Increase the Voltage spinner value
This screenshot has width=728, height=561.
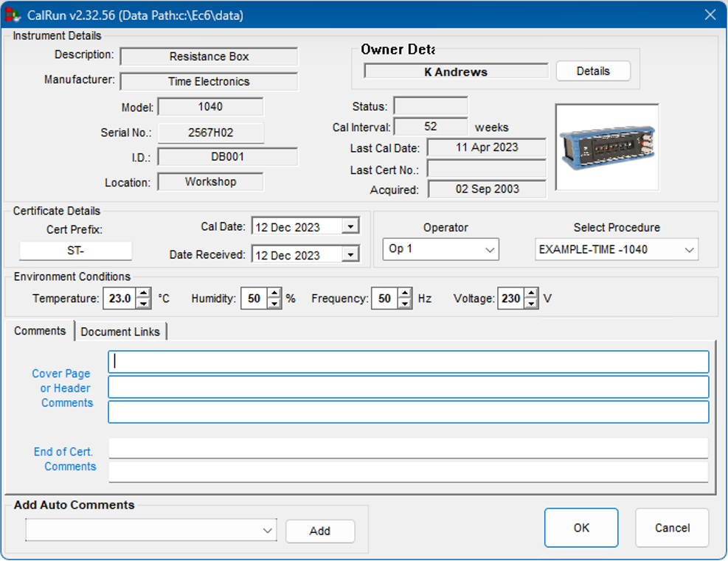click(x=531, y=294)
